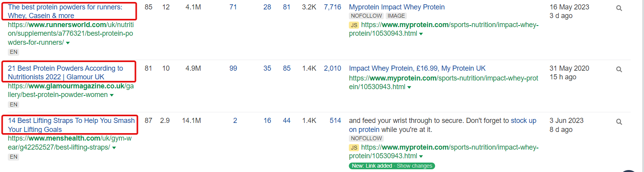Click the referring domains value 99
The width and height of the screenshot is (644, 172).
coord(233,68)
